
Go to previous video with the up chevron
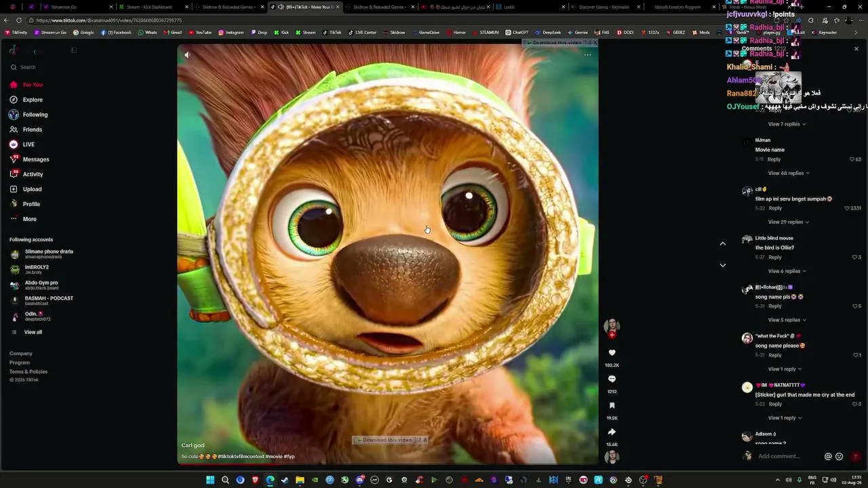[x=723, y=243]
